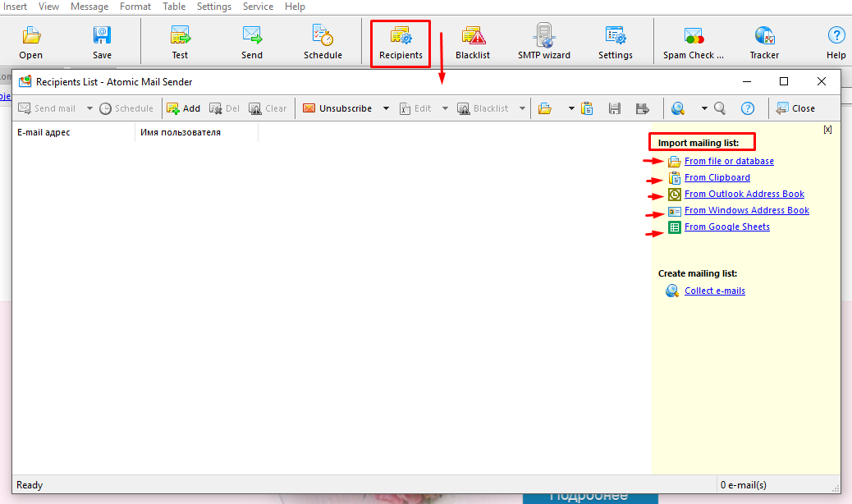The width and height of the screenshot is (852, 504).
Task: Expand the Send mail dropdown arrow
Action: pos(89,108)
